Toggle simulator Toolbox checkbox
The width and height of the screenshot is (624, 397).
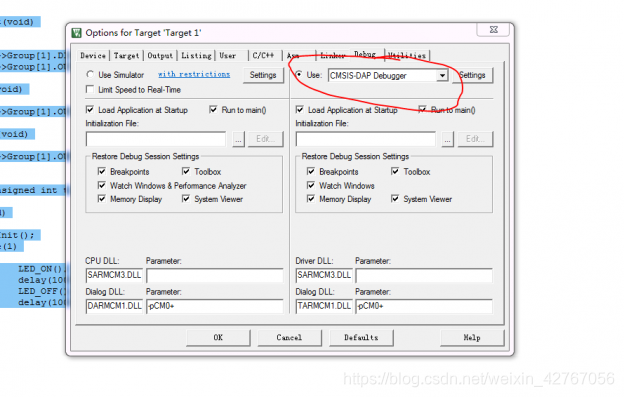pos(186,171)
